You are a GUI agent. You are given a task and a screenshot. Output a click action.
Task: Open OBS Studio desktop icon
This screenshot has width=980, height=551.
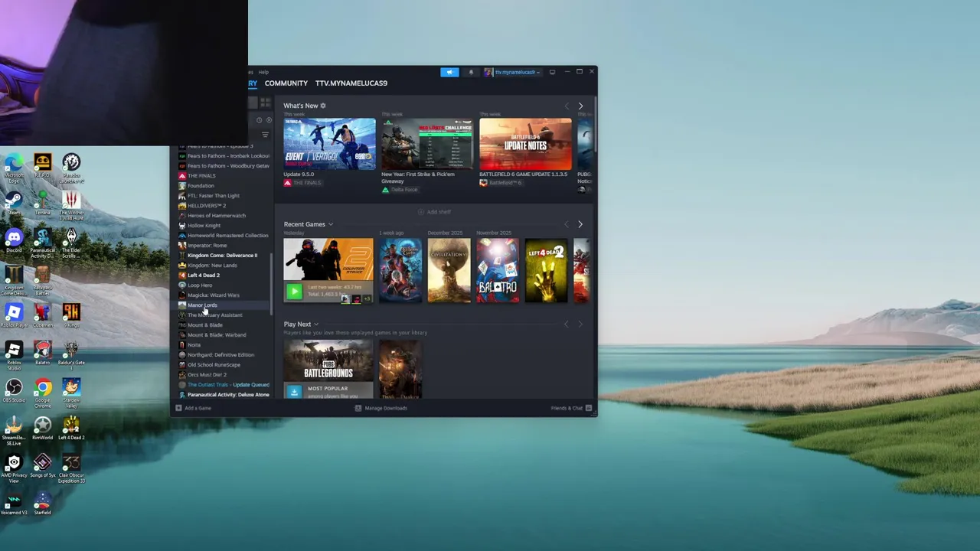(x=14, y=392)
